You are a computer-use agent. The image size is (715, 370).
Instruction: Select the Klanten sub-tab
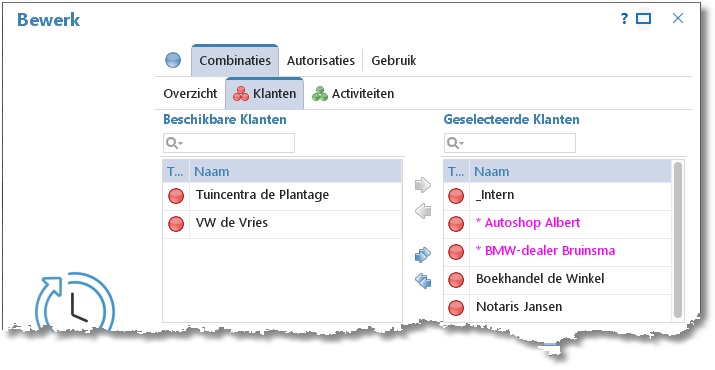[264, 94]
